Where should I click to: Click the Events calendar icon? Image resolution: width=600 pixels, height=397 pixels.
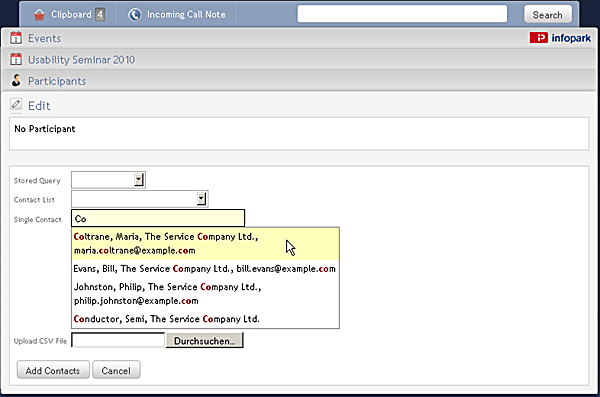16,38
